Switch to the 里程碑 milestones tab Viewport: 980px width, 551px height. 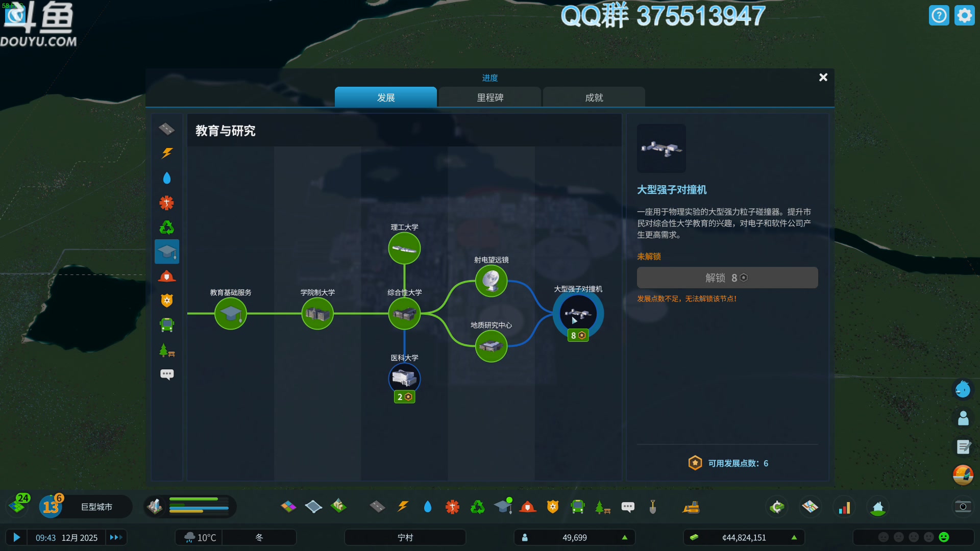tap(490, 97)
